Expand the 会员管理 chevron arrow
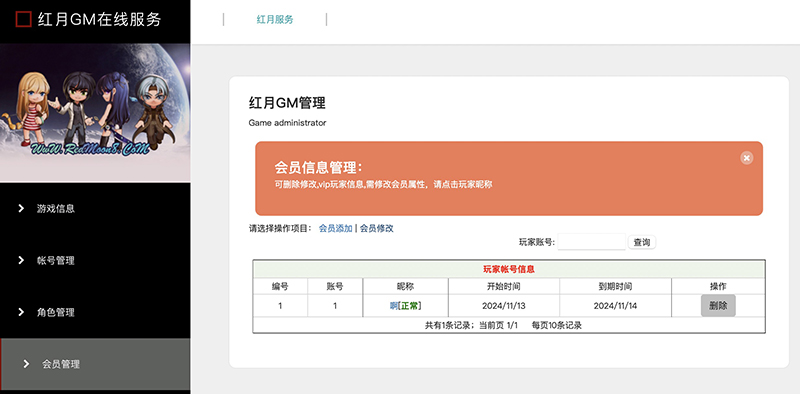 click(26, 364)
